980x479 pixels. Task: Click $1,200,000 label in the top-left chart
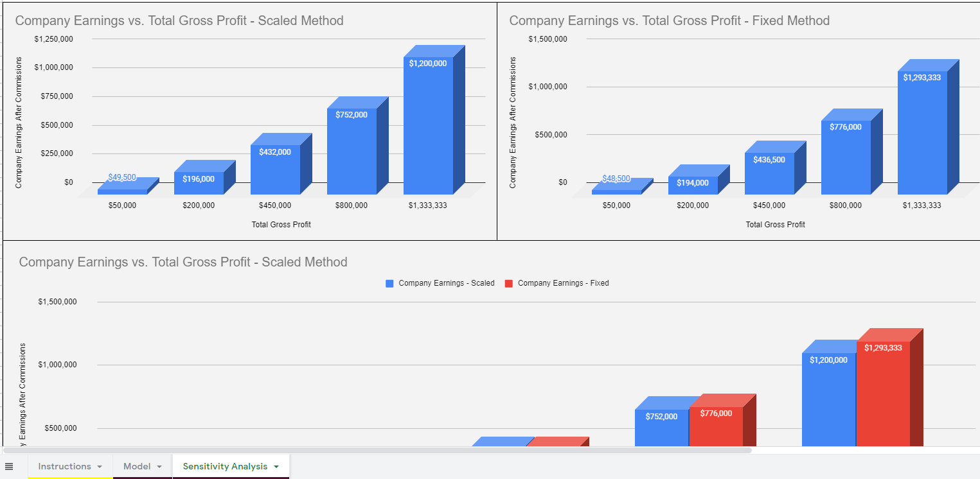click(x=428, y=64)
